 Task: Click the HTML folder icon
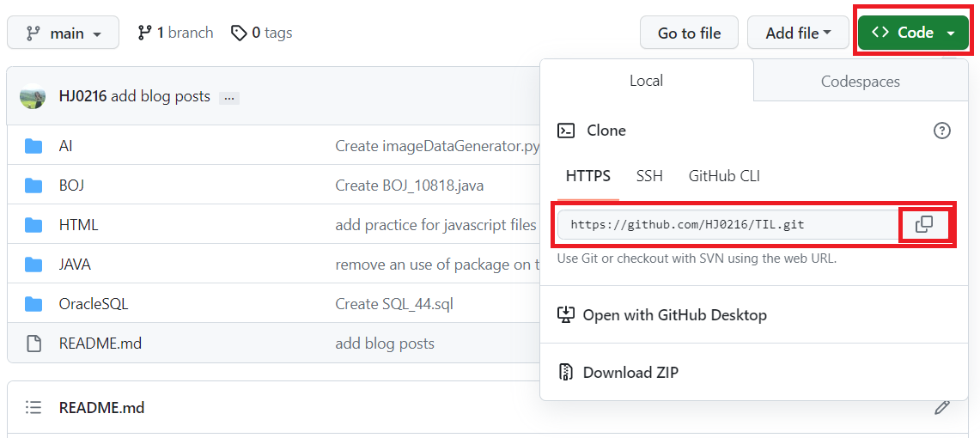(33, 226)
